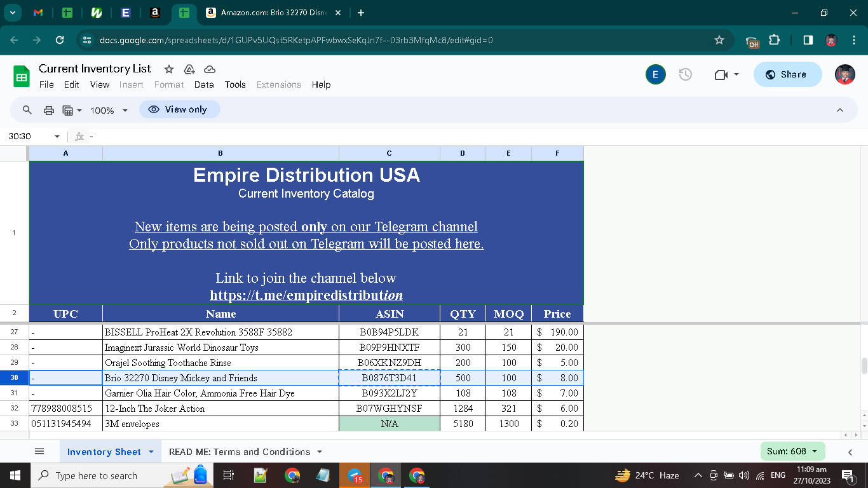Open Task View on the taskbar
Viewport: 868px width, 488px height.
229,475
